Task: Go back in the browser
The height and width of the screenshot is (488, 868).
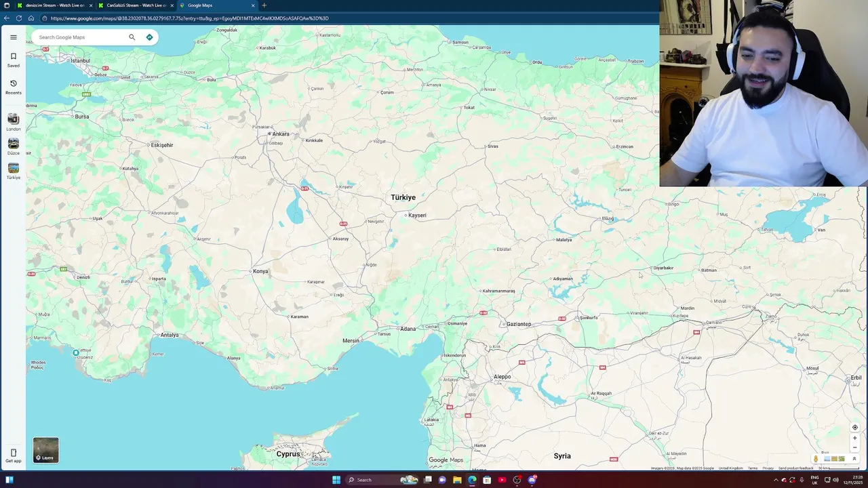Action: (x=7, y=18)
